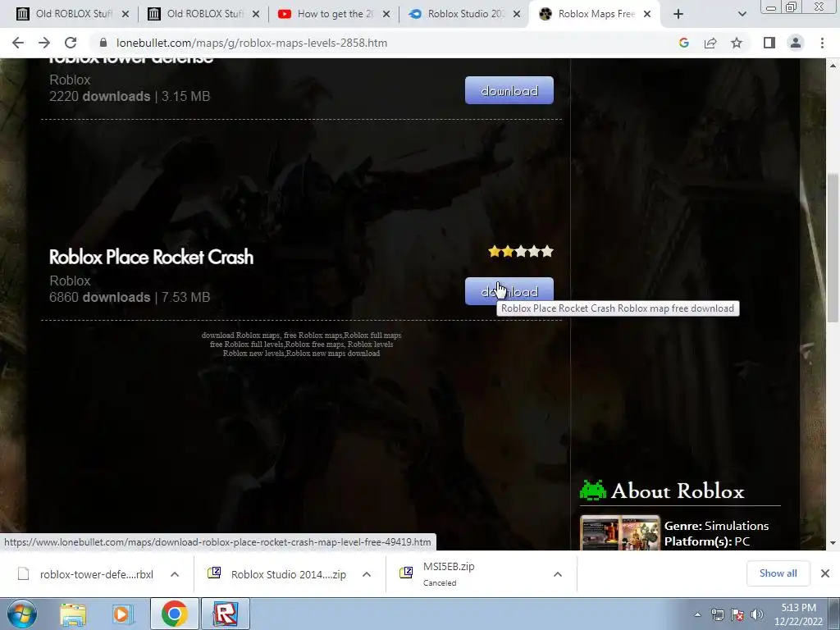Image resolution: width=840 pixels, height=630 pixels.
Task: Bookmark this page with the star
Action: click(x=737, y=43)
